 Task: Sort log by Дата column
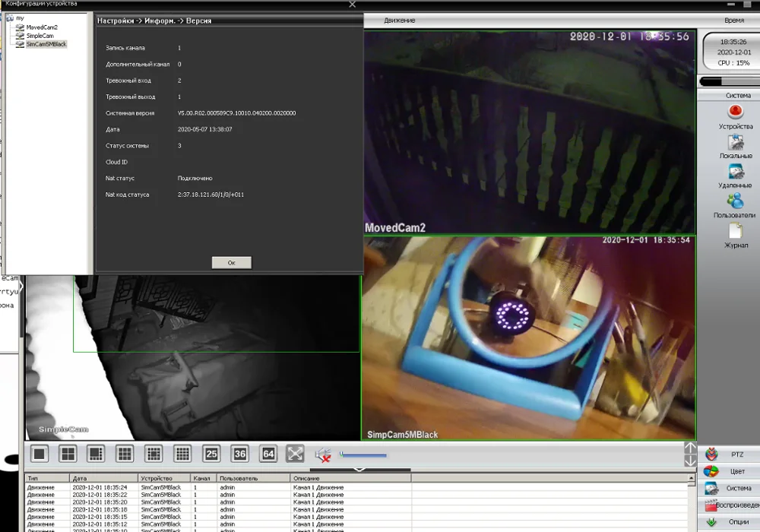coord(103,478)
